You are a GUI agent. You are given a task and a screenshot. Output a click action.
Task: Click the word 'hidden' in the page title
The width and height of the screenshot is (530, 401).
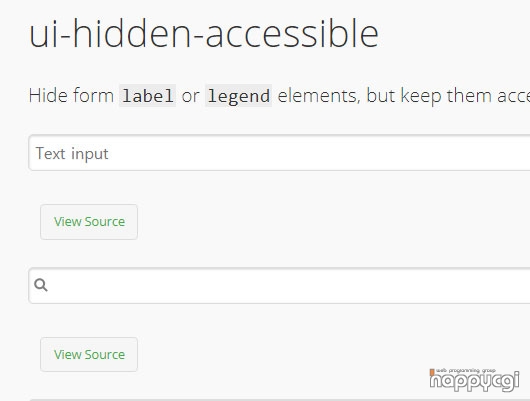[131, 33]
